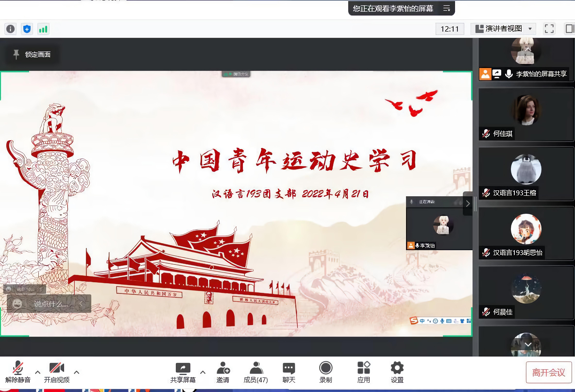This screenshot has width=575, height=392.
Task: Expand audio options arrow beside 解除静音
Action: click(x=38, y=372)
